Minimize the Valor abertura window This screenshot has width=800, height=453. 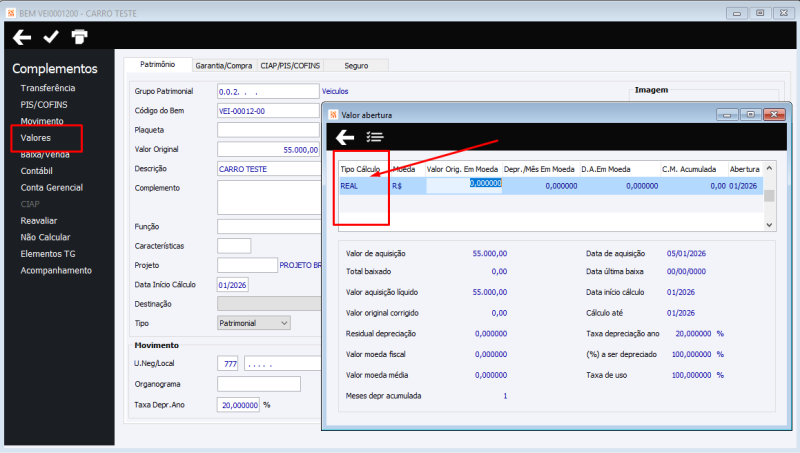coord(727,115)
